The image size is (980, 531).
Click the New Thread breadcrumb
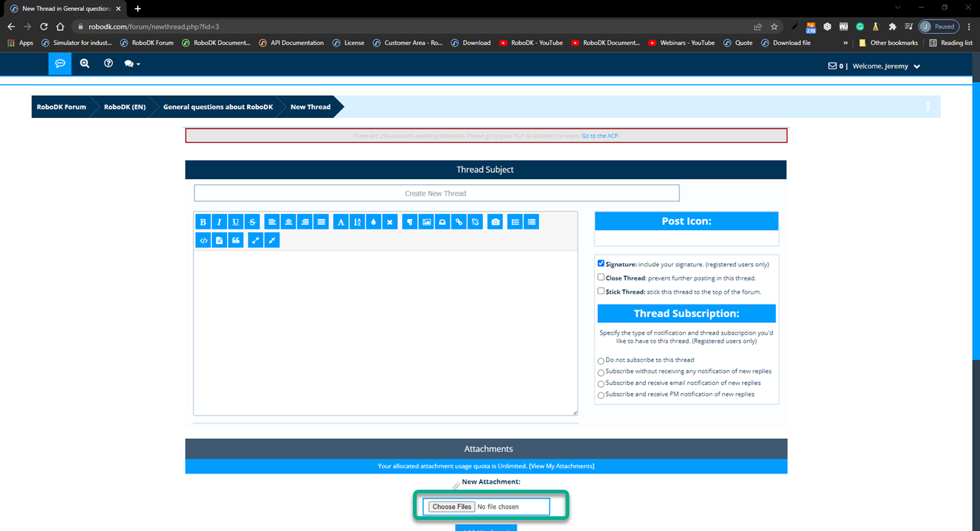(310, 107)
